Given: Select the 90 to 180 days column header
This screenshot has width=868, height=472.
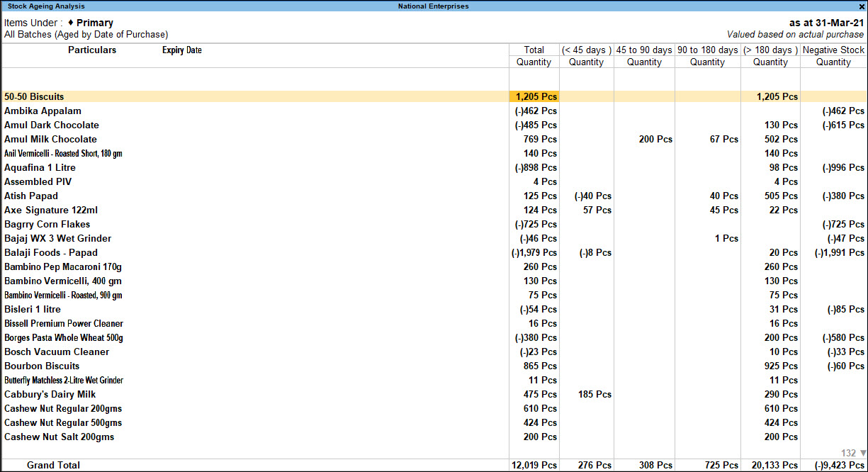Looking at the screenshot, I should pyautogui.click(x=707, y=50).
